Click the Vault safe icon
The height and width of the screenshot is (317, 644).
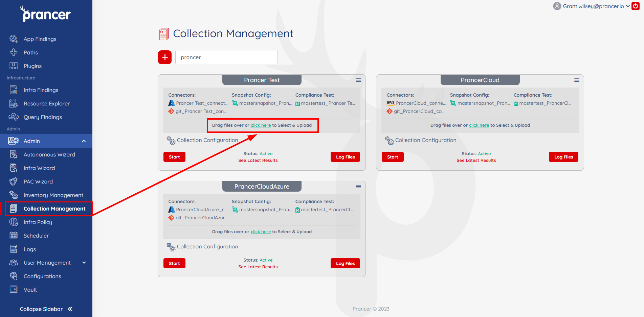click(x=14, y=290)
